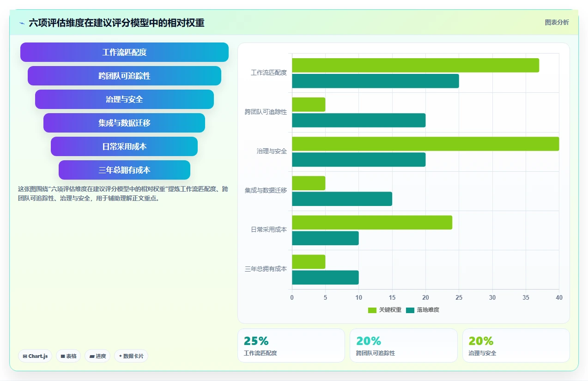The width and height of the screenshot is (588, 381).
Task: Open the 25% 工作流匹配度 data card
Action: click(x=291, y=345)
